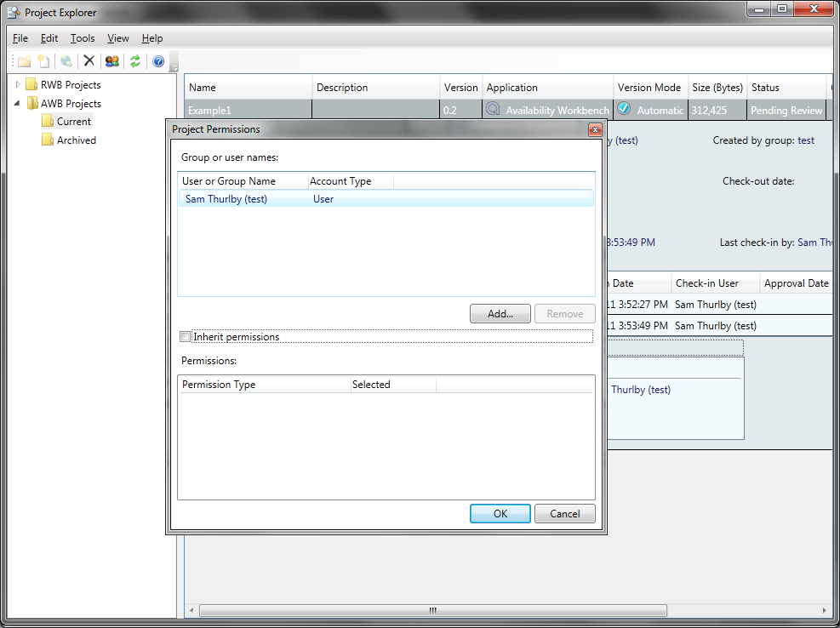Select Sam Thurlby (test) user row
Screen dimensions: 840x628
(x=226, y=199)
